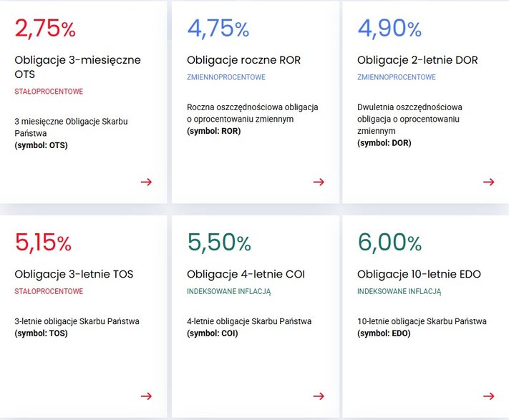Select the 4,90% rate figure
Screen dimensions: 509x420
pos(389,29)
